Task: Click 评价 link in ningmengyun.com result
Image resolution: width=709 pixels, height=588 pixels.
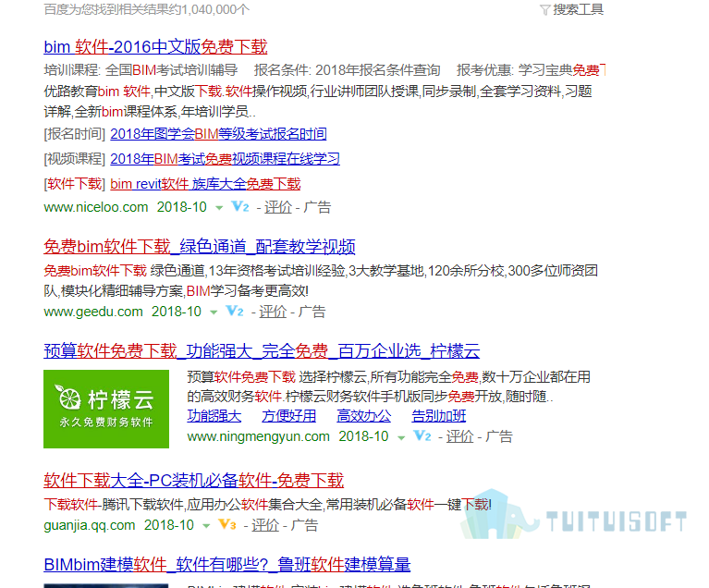Action: point(459,436)
